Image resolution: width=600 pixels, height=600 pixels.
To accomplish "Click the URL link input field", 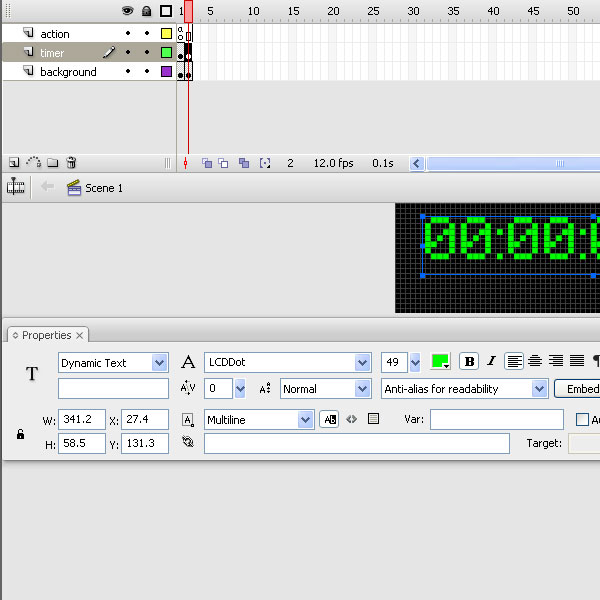I will point(357,443).
